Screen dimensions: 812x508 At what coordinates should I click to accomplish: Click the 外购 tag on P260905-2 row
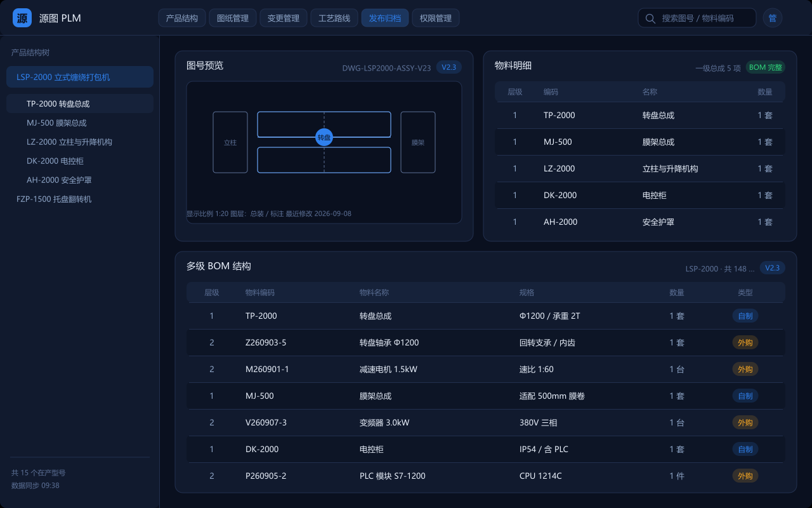coord(745,476)
